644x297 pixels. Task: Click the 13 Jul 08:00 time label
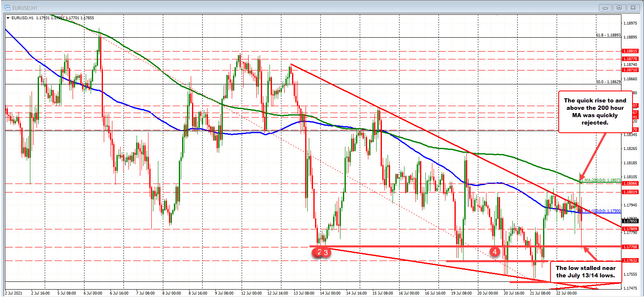pos(304,293)
